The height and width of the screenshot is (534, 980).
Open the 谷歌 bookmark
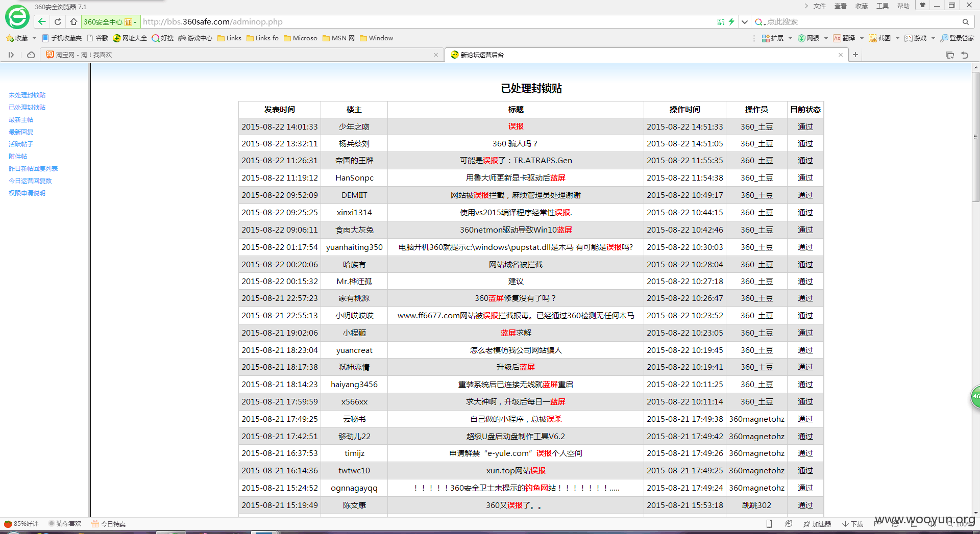[97, 38]
